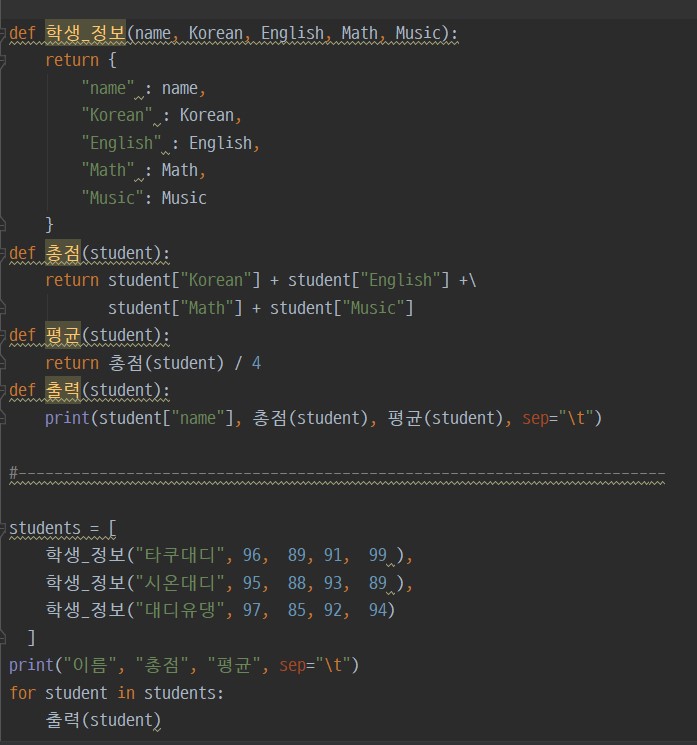This screenshot has height=745, width=697.
Task: Click the score 99 in 타쿠대디 row
Action: tap(378, 554)
